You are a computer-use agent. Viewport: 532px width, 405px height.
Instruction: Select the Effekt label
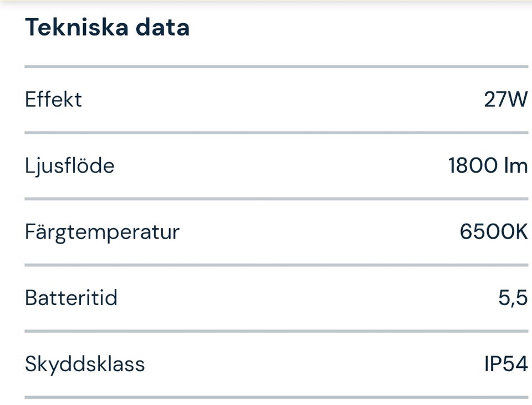pyautogui.click(x=53, y=100)
